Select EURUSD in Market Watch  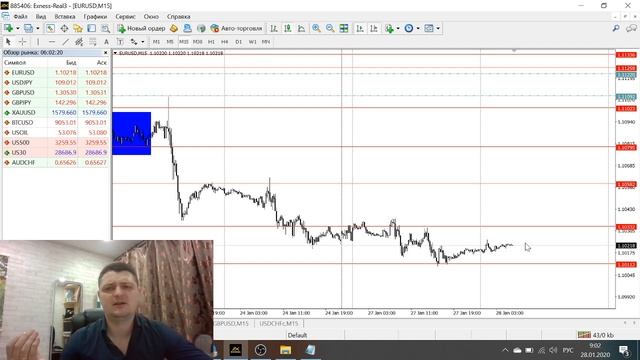pyautogui.click(x=56, y=72)
